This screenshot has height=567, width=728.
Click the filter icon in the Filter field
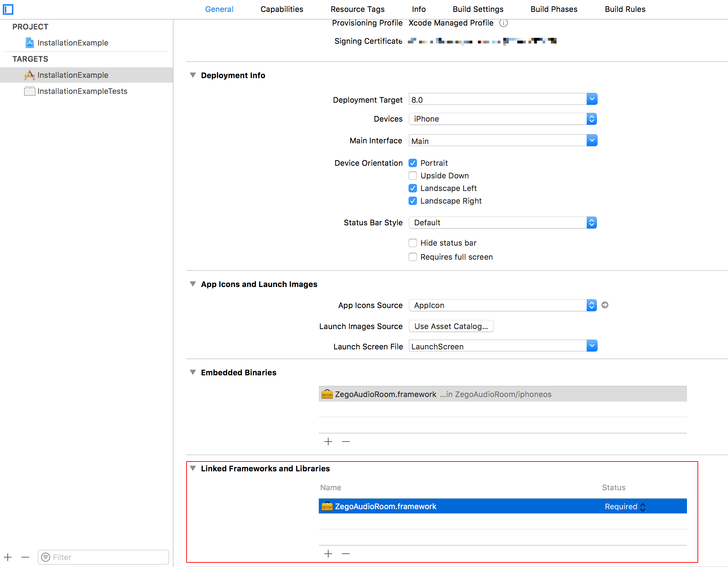pyautogui.click(x=46, y=557)
